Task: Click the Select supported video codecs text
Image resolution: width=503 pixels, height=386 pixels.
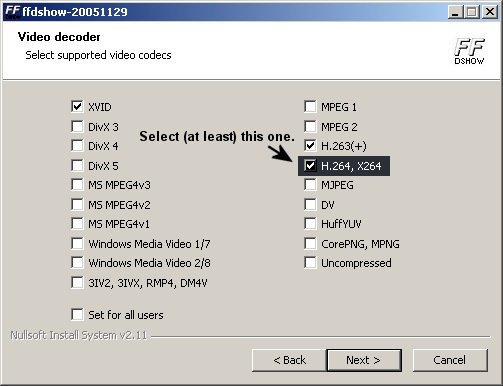Action: pyautogui.click(x=98, y=55)
